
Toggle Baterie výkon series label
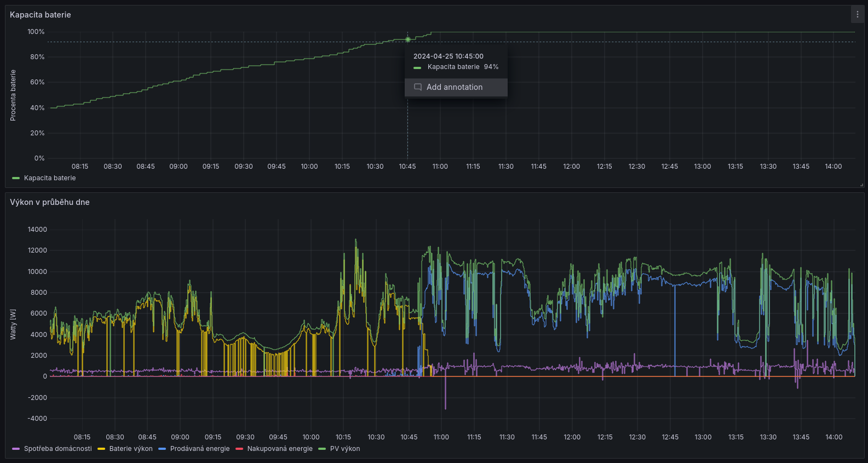coord(131,449)
